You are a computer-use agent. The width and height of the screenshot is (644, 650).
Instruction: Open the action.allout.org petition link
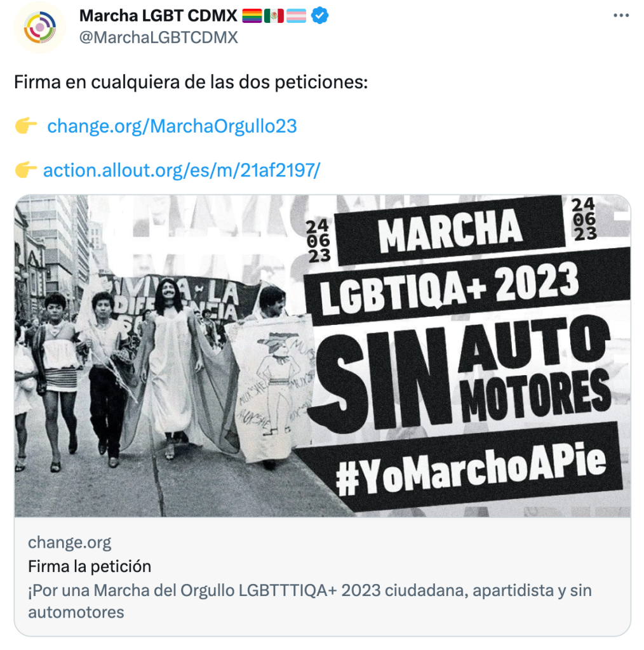(182, 170)
